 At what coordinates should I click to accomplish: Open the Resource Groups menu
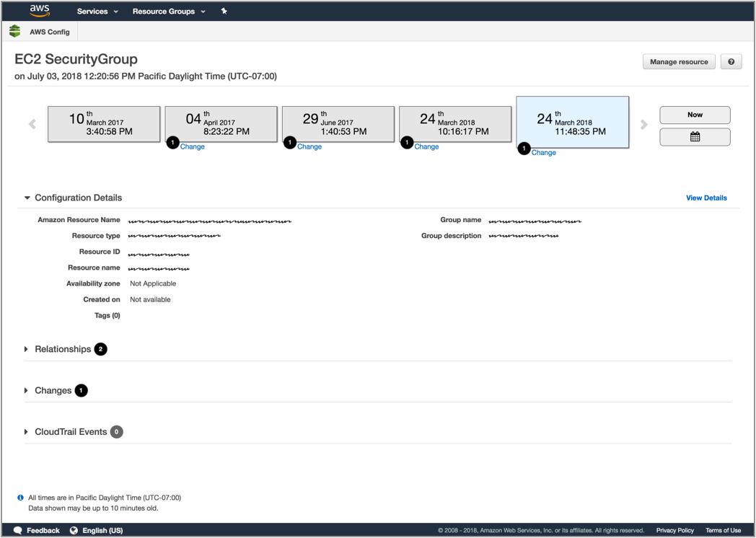tap(169, 11)
